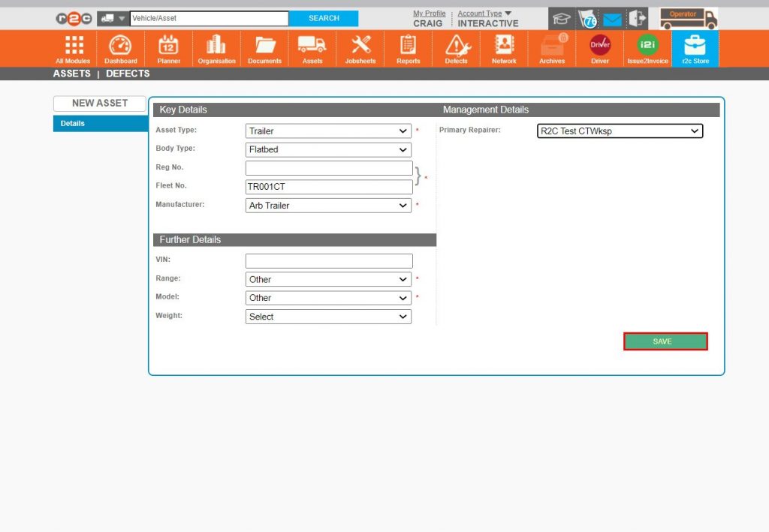The height and width of the screenshot is (532, 769).
Task: Open the Reports module
Action: [409, 49]
